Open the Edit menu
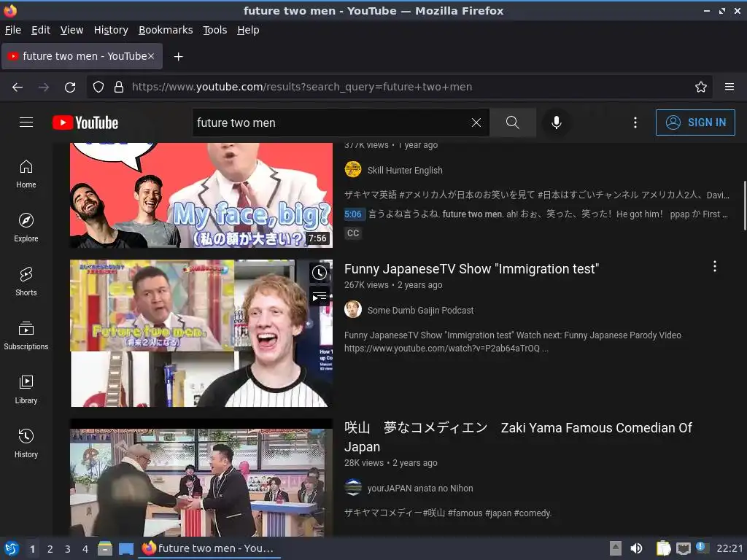747x560 pixels. (41, 30)
